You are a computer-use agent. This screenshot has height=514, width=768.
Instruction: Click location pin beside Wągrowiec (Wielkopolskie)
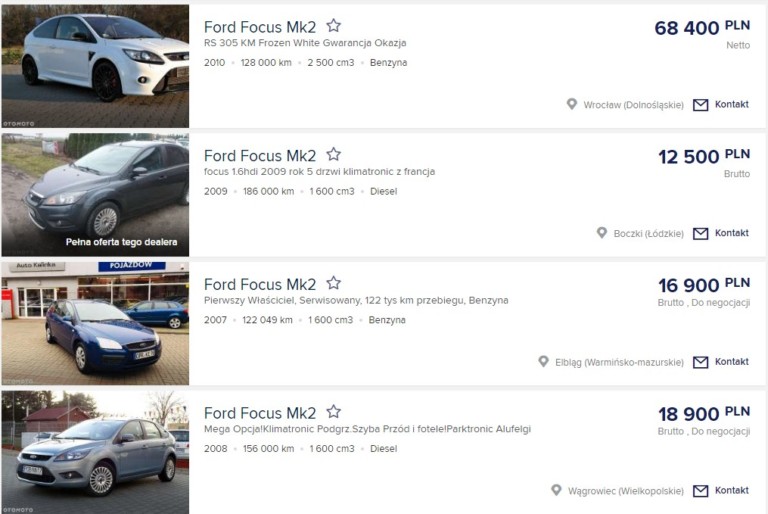point(557,491)
